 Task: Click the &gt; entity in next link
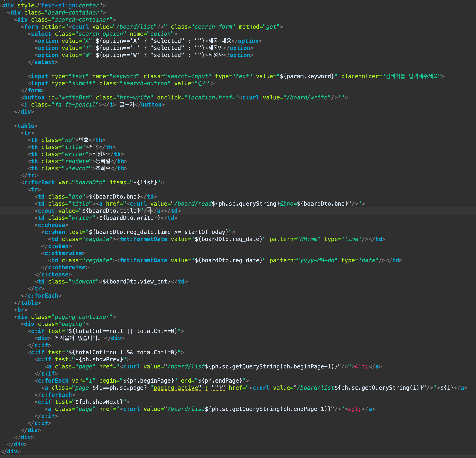click(354, 409)
